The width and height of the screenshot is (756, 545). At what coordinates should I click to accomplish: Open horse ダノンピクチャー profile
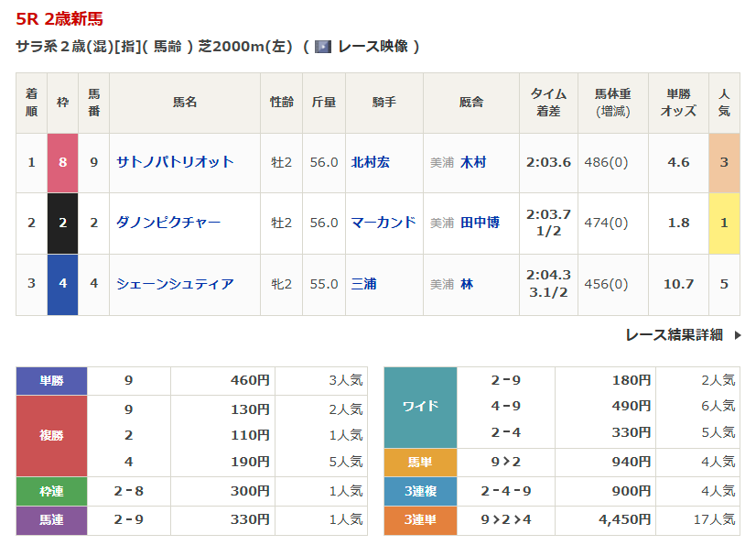pos(168,223)
